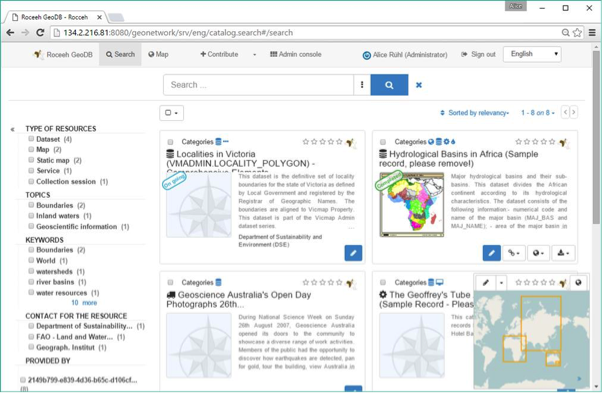Open the Contribute menu
Screen dimensions: 602x393
point(219,54)
